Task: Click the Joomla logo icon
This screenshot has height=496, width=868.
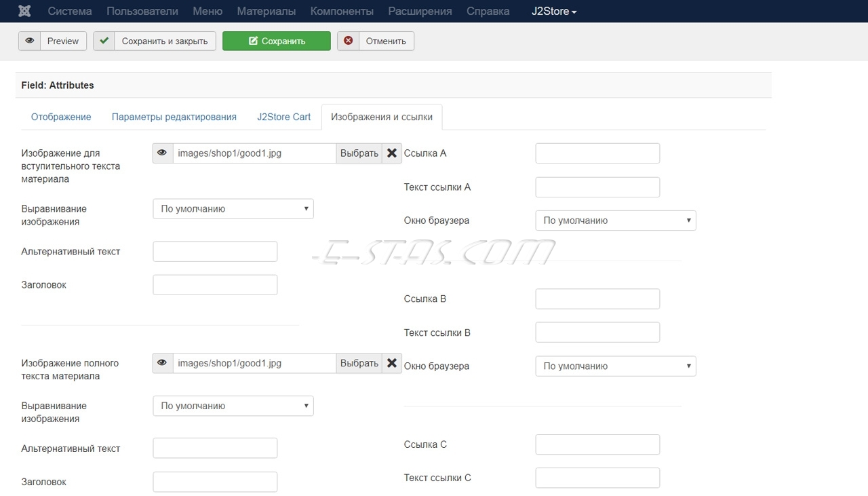Action: 24,11
